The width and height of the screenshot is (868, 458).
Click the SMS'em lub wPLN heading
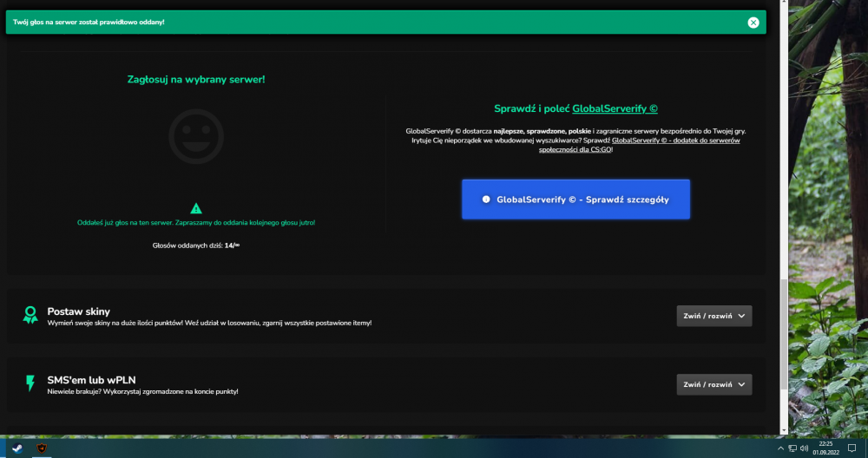click(x=91, y=380)
